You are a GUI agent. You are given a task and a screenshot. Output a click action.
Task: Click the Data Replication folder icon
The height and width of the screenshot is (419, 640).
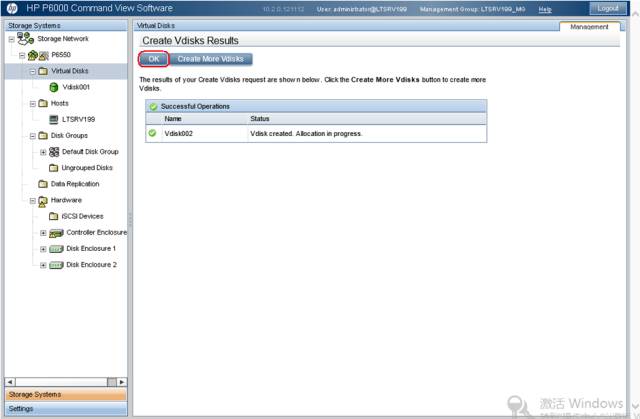(43, 184)
